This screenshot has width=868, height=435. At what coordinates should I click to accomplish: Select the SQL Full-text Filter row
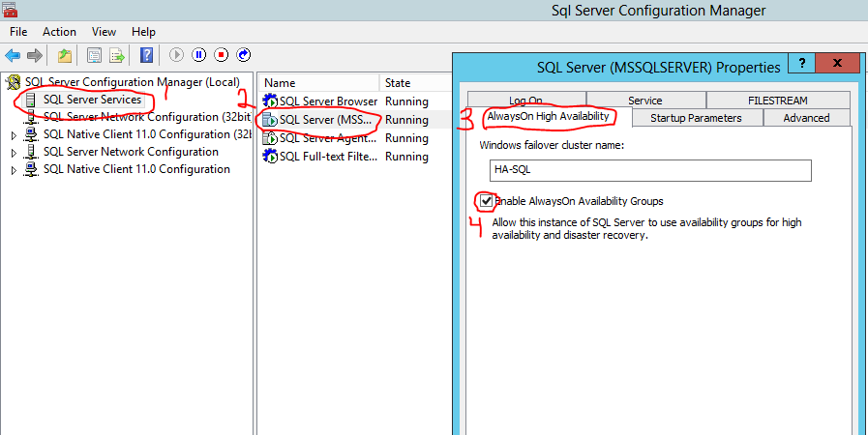click(354, 156)
